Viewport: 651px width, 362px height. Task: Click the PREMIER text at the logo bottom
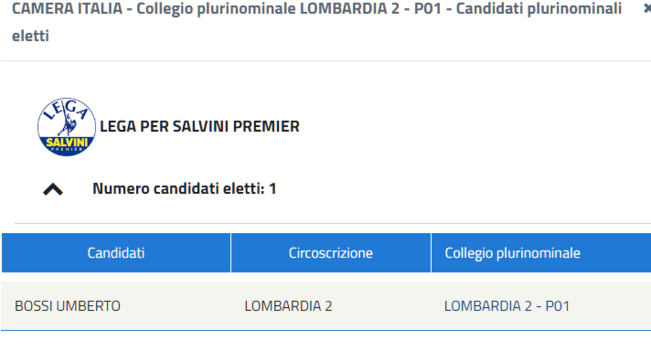pyautogui.click(x=67, y=149)
